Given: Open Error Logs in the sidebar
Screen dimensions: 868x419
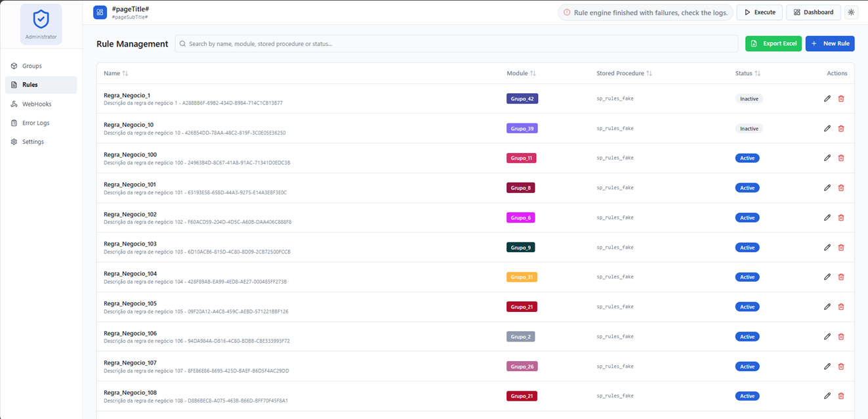Looking at the screenshot, I should tap(41, 123).
